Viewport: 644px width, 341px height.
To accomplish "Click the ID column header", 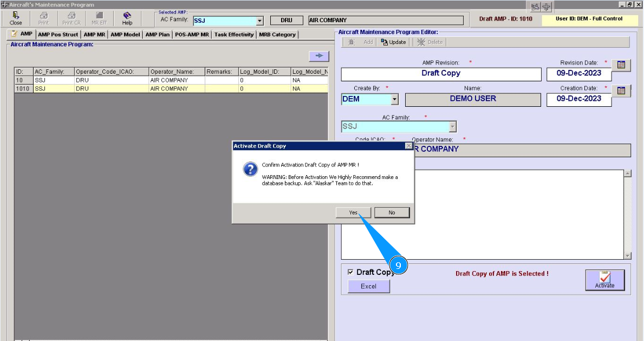I will [x=24, y=72].
